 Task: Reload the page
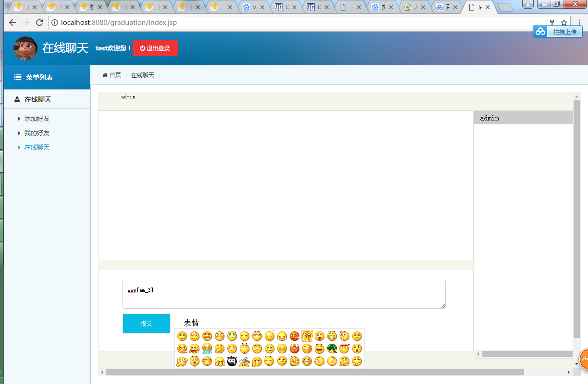point(39,23)
